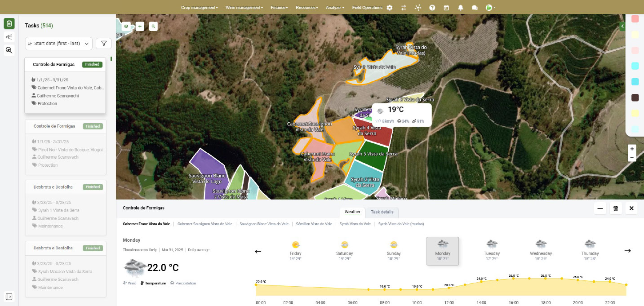Select Syrah Vista do Vale (mudas) plot tab
This screenshot has width=644, height=306.
401,224
